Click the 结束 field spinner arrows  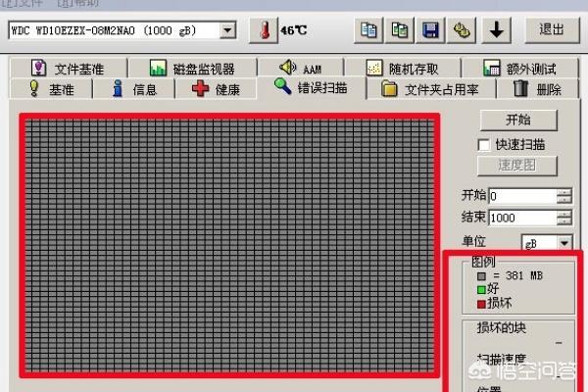[x=563, y=218]
